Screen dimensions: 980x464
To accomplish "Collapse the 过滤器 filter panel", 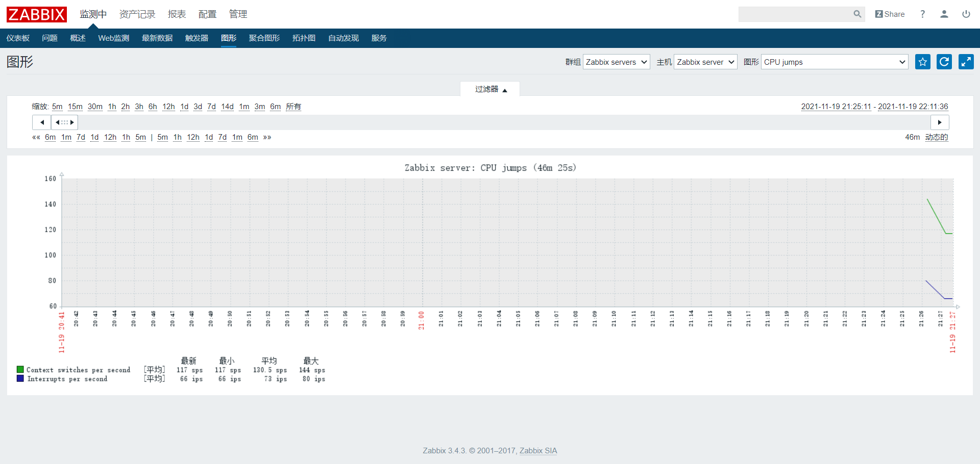I will pos(489,89).
